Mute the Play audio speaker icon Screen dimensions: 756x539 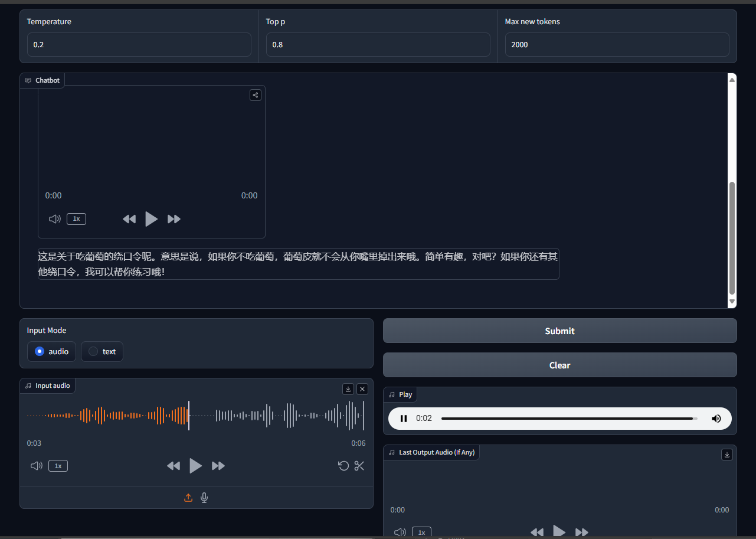pos(716,419)
